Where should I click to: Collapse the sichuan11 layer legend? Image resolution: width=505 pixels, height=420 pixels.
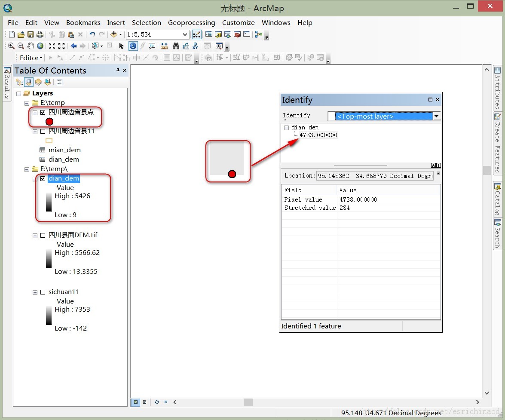point(35,292)
